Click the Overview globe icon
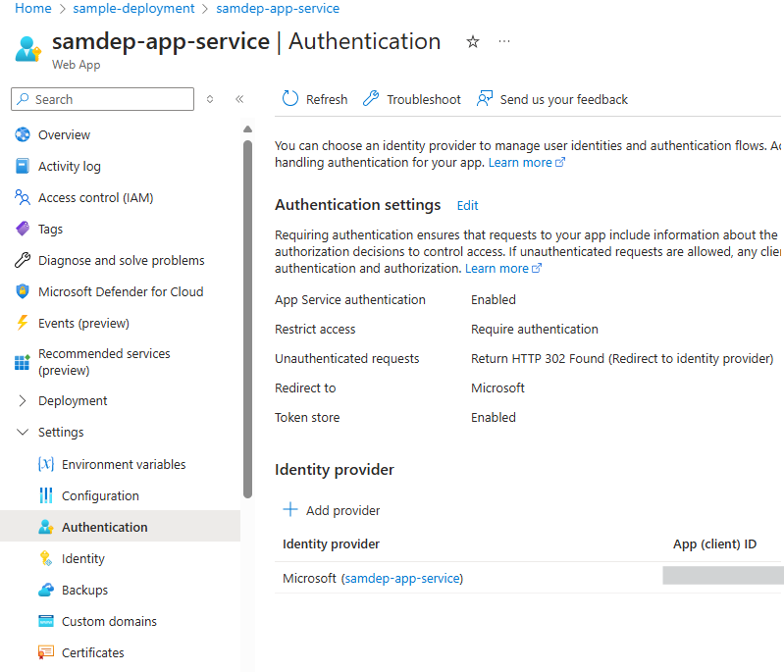 click(x=23, y=134)
